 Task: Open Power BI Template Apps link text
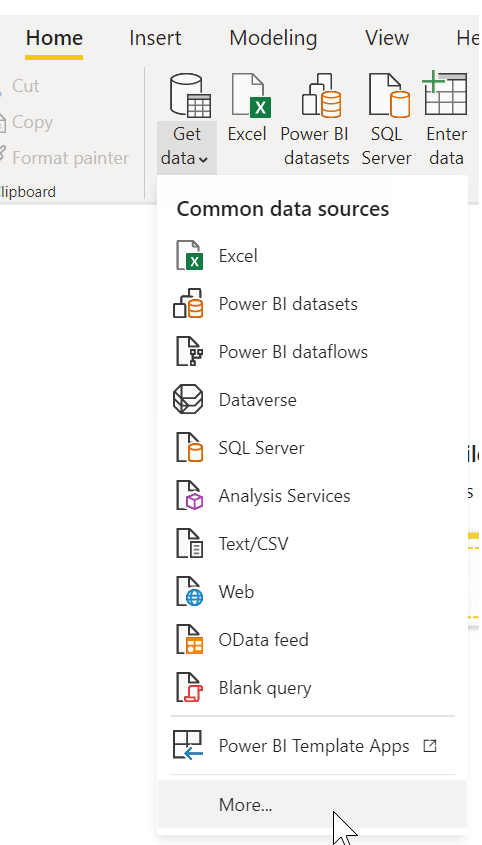click(x=314, y=746)
